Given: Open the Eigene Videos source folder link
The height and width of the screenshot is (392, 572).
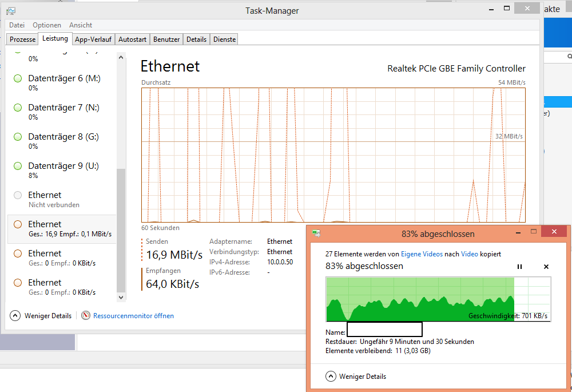Looking at the screenshot, I should click(422, 254).
